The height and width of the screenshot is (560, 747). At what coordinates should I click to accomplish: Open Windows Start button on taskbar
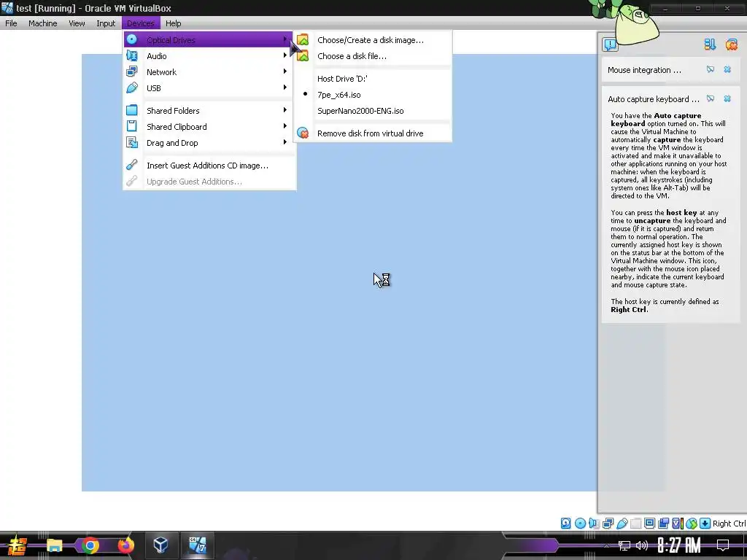point(18,545)
